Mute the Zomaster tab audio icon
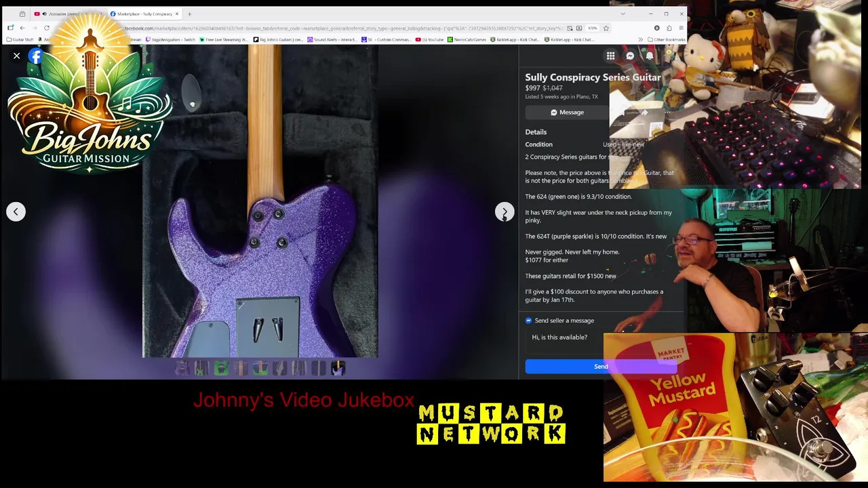The width and height of the screenshot is (868, 488). [44, 14]
